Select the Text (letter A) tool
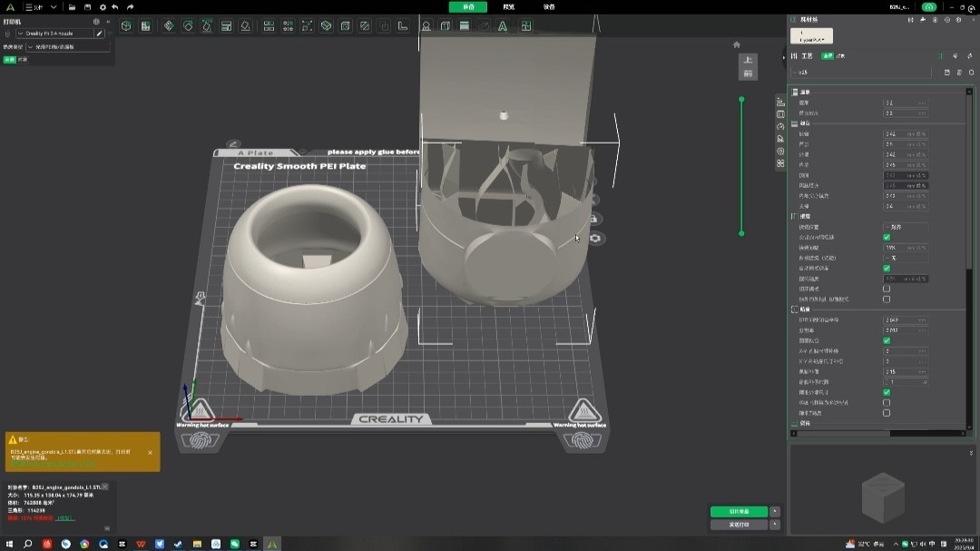 [x=503, y=26]
